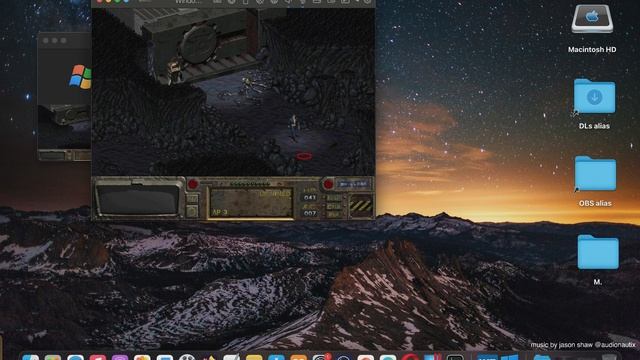Open the PIP button on the game interface
Viewport: 640px width, 360px height.
coord(334,214)
